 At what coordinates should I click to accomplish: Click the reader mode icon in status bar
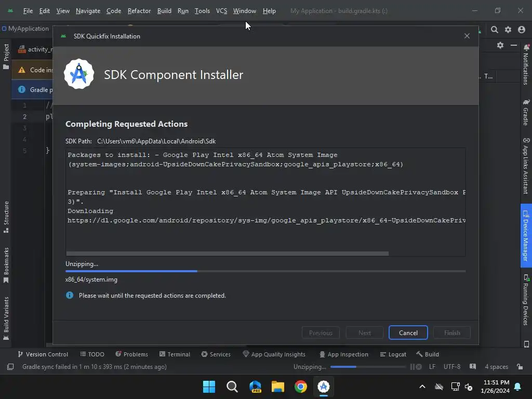473,366
